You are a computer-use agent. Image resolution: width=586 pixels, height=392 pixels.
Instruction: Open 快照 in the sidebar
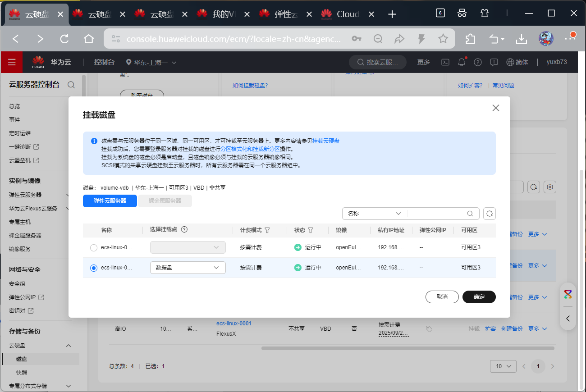click(x=22, y=373)
